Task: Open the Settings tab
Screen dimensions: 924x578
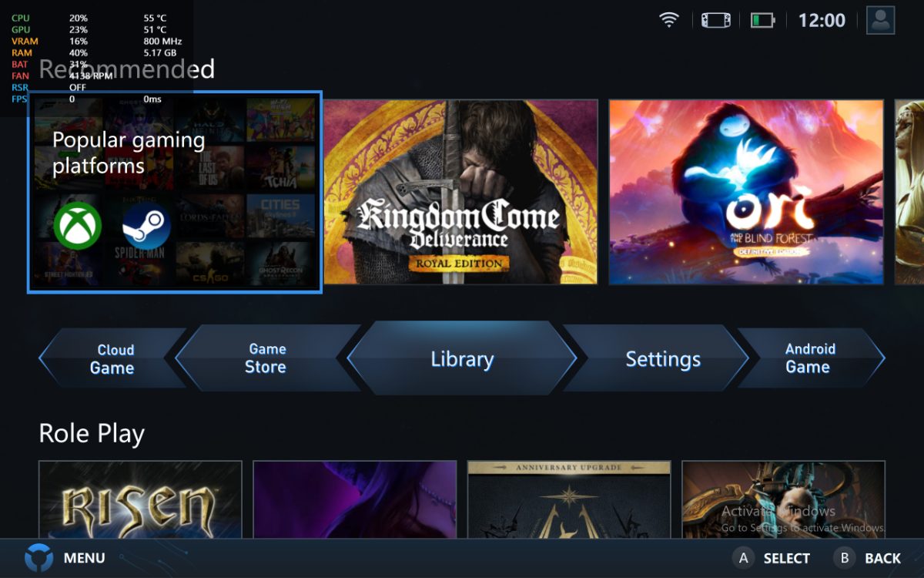Action: point(662,359)
